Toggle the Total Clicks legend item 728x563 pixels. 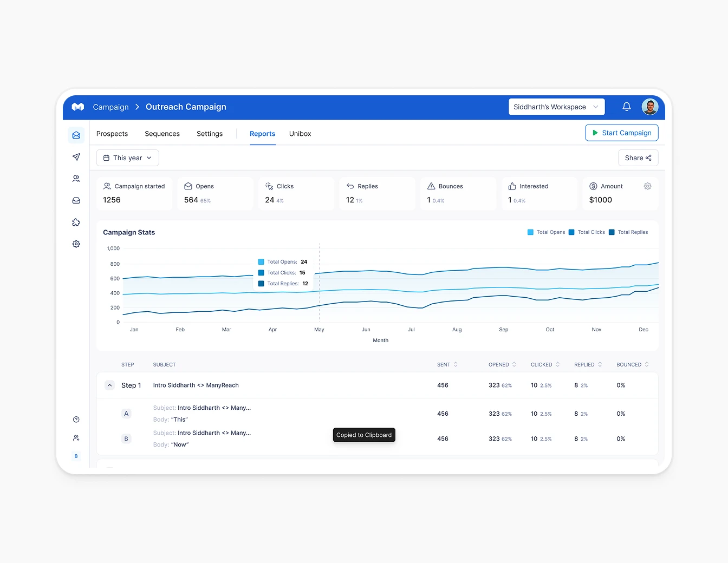587,232
